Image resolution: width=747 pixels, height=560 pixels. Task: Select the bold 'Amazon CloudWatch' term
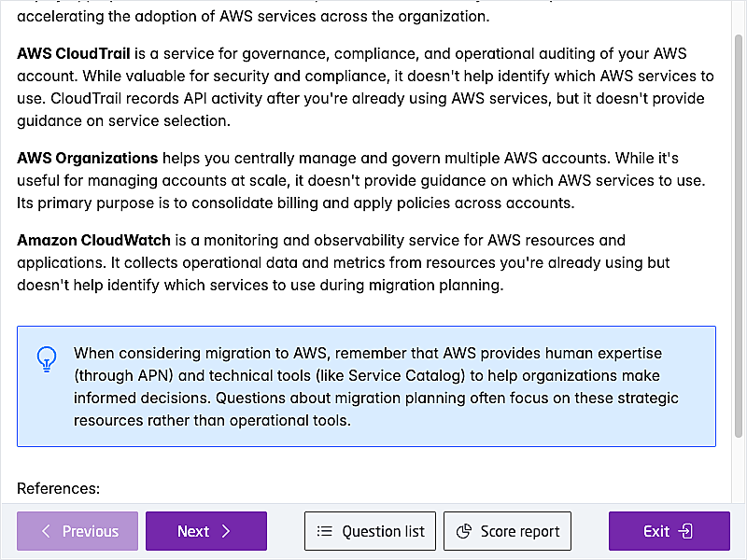coord(94,240)
